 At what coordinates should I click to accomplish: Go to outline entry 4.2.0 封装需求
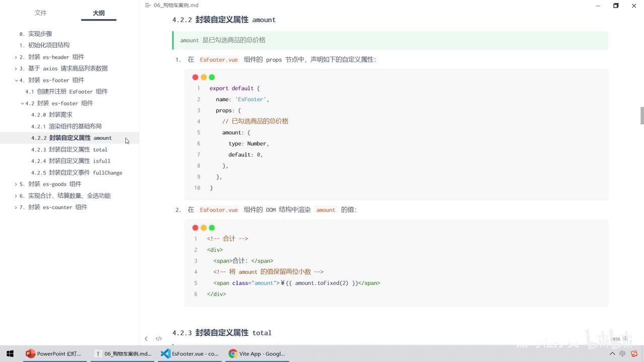point(52,115)
